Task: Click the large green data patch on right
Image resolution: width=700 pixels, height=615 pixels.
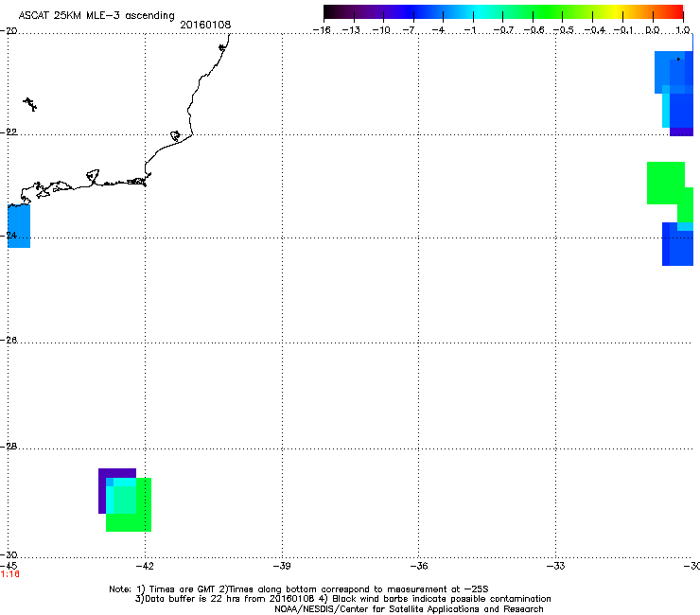Action: pyautogui.click(x=666, y=184)
